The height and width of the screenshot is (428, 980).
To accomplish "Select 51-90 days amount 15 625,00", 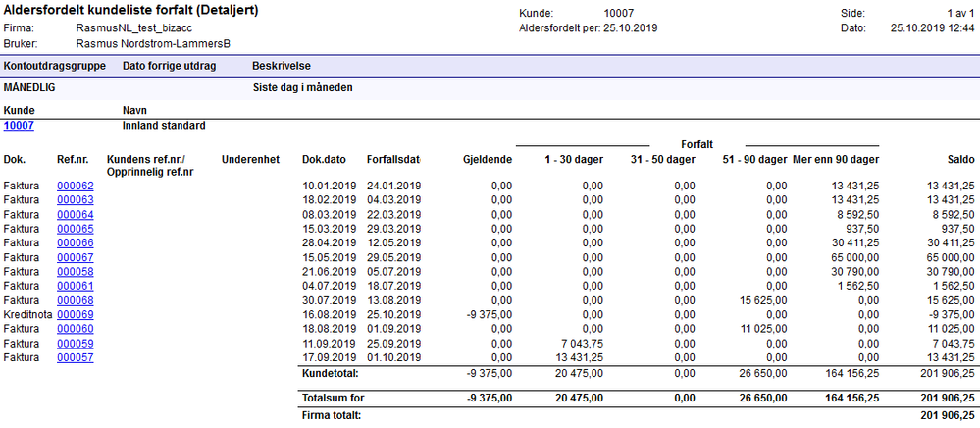I will click(x=763, y=300).
